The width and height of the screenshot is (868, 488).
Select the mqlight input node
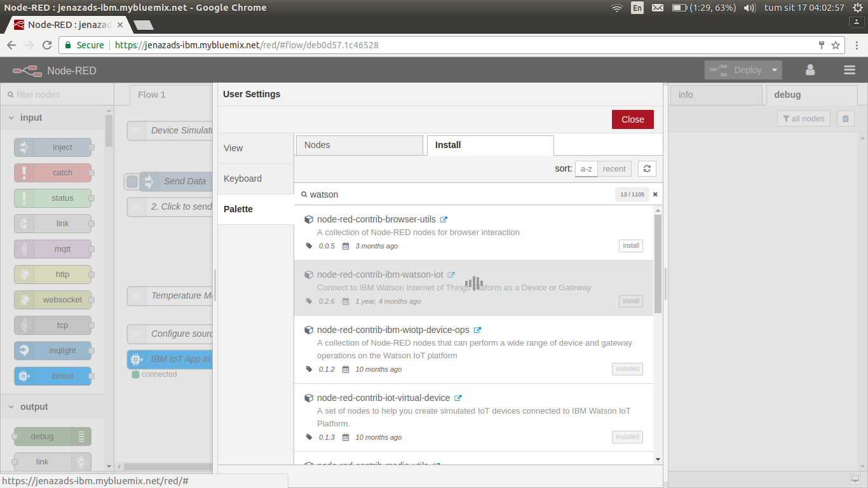pos(53,351)
